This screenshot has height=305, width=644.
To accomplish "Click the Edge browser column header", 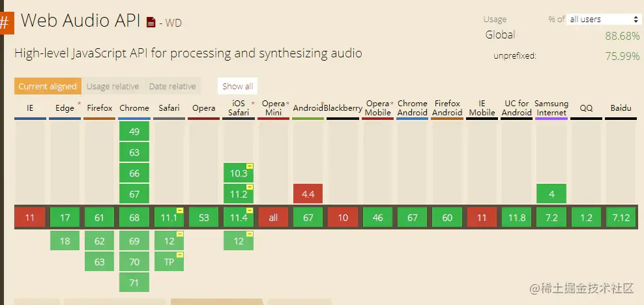I will point(65,108).
